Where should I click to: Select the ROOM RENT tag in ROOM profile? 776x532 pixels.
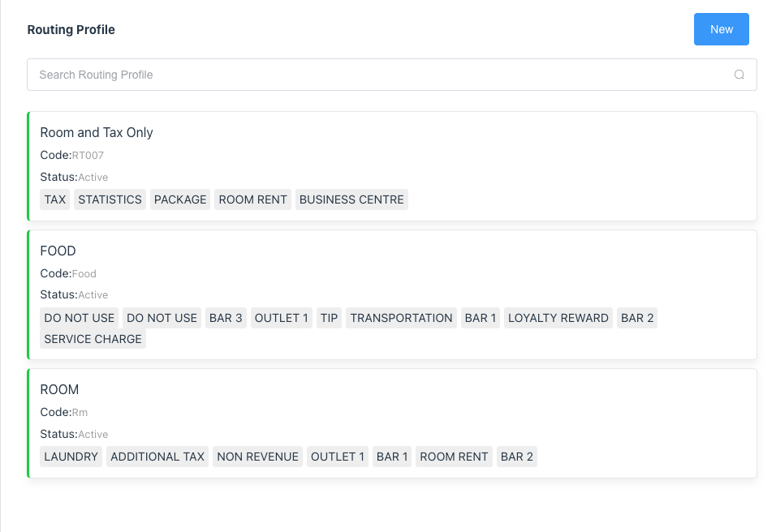[x=454, y=457]
